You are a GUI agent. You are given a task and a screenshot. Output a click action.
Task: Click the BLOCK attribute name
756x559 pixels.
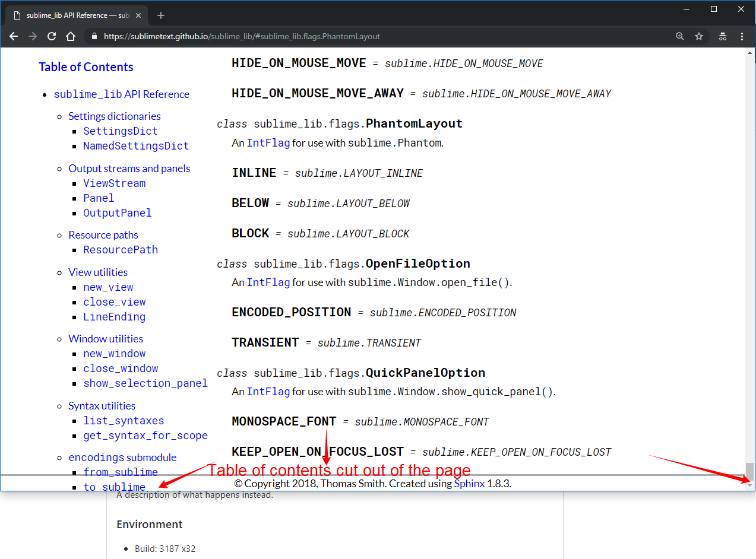(251, 233)
